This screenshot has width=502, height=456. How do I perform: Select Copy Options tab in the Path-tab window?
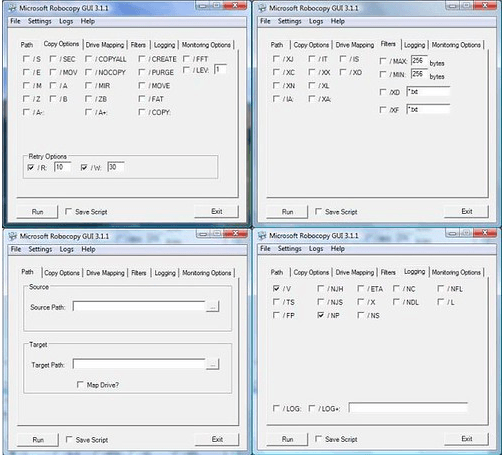pos(62,273)
